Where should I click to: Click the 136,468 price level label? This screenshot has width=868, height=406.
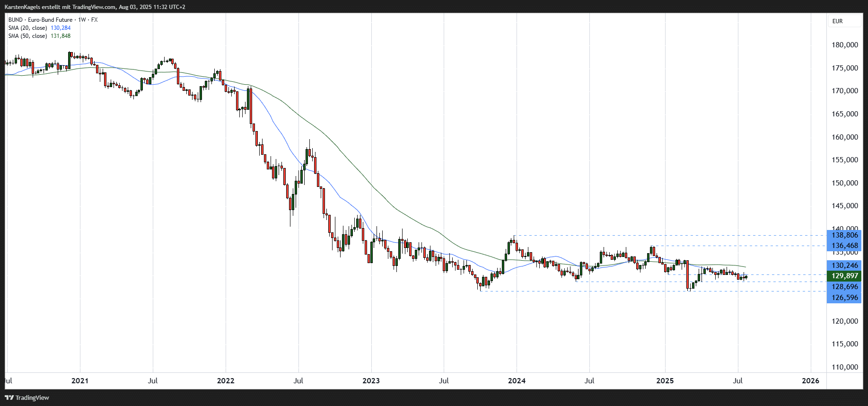[844, 246]
